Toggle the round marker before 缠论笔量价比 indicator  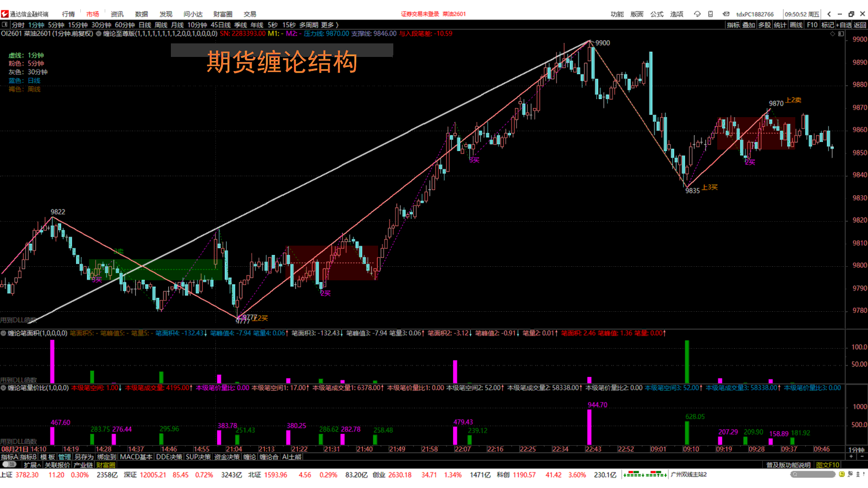pos(4,388)
